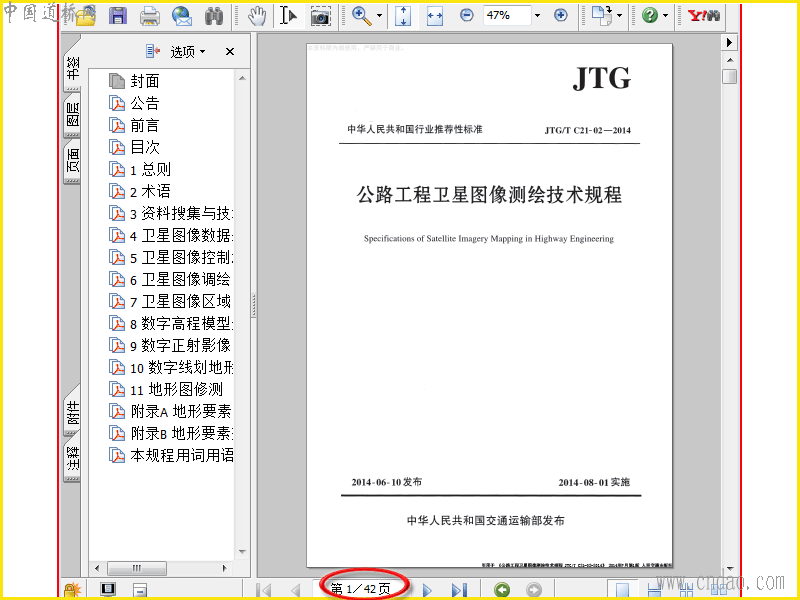The width and height of the screenshot is (800, 600).
Task: Click the Save floppy disk icon
Action: click(x=118, y=16)
